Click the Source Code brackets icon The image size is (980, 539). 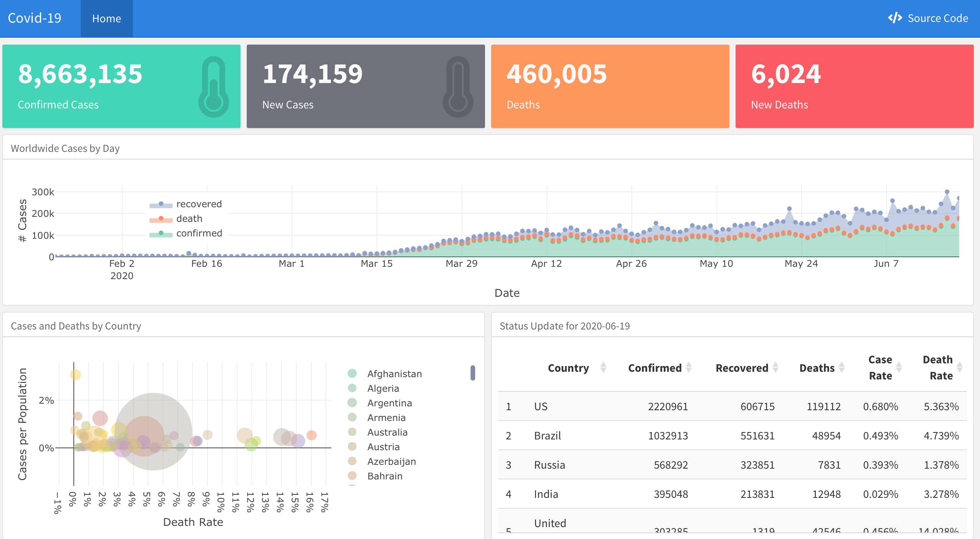coord(895,18)
